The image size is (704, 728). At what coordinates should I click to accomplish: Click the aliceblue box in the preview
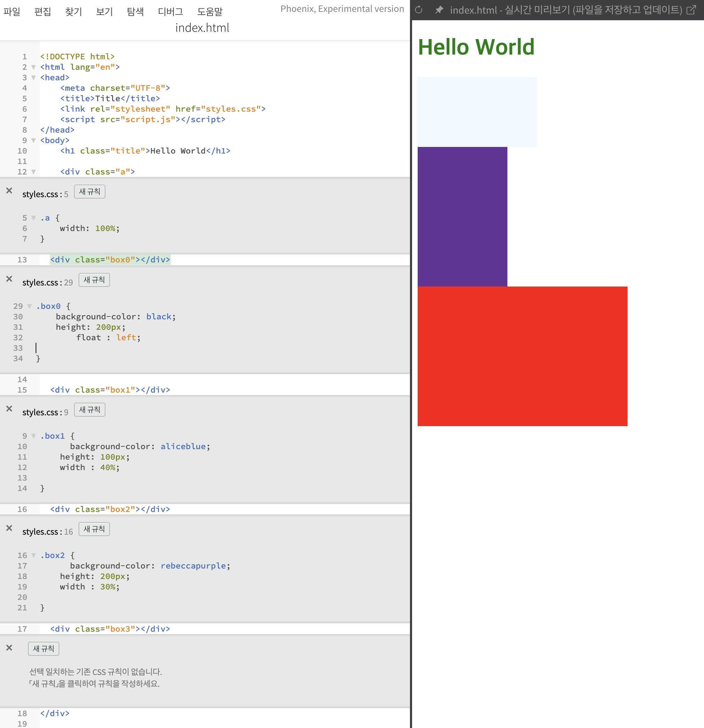pos(477,112)
